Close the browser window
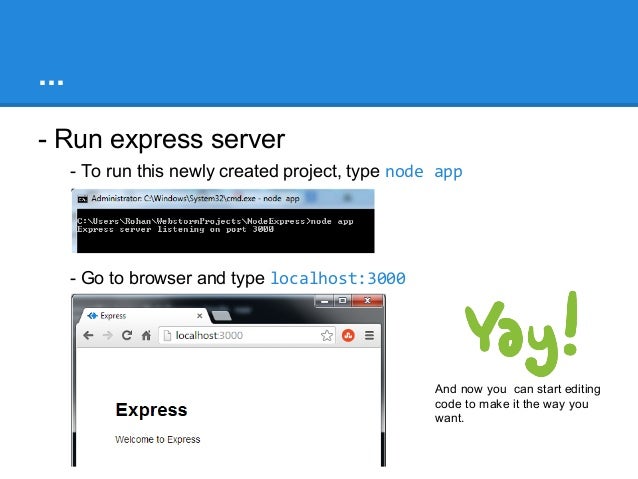The image size is (638, 479). coord(367,301)
